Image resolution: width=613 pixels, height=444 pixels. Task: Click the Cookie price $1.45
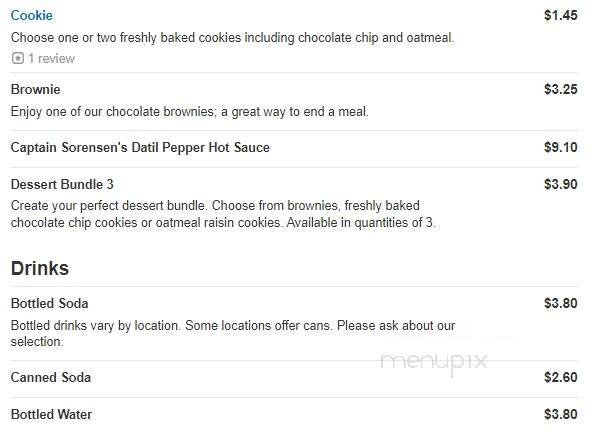pos(560,16)
